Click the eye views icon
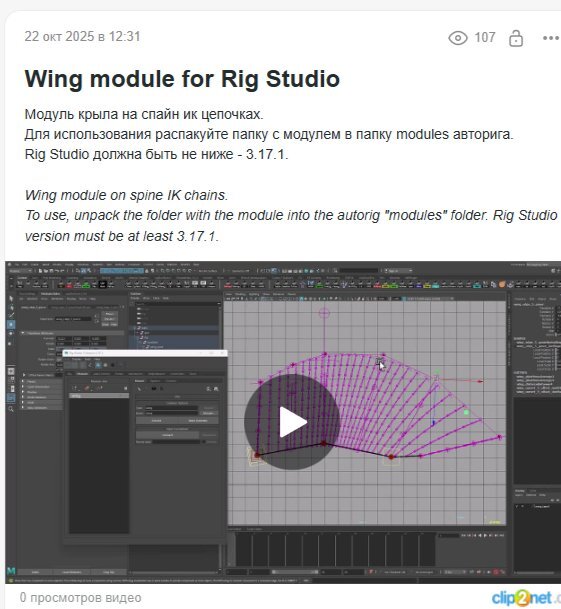This screenshot has width=561, height=609. (x=458, y=38)
